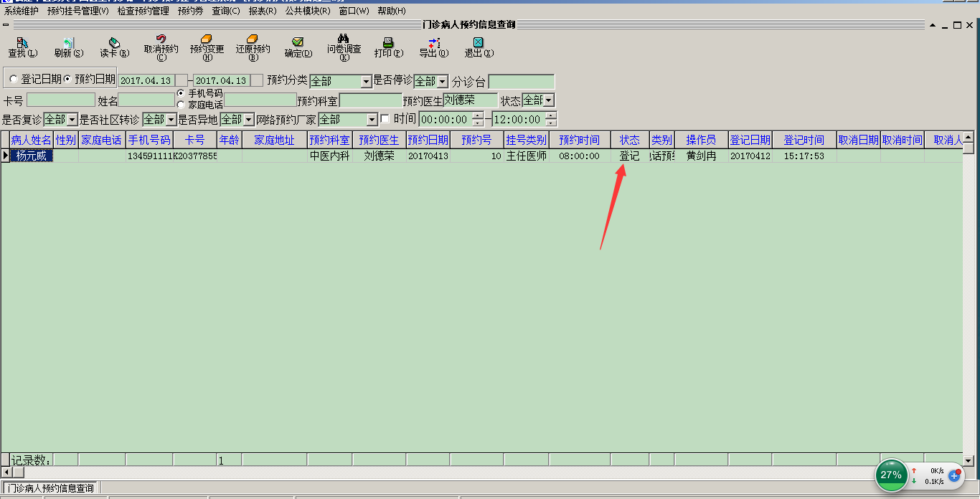Click the 查找(L) search toolbar icon
The height and width of the screenshot is (499, 980).
pyautogui.click(x=22, y=44)
